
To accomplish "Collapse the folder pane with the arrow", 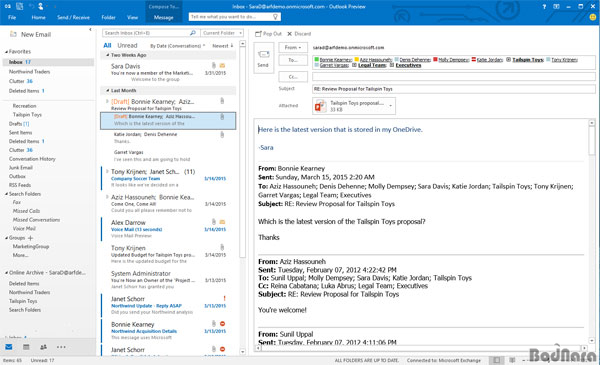I will [90, 29].
